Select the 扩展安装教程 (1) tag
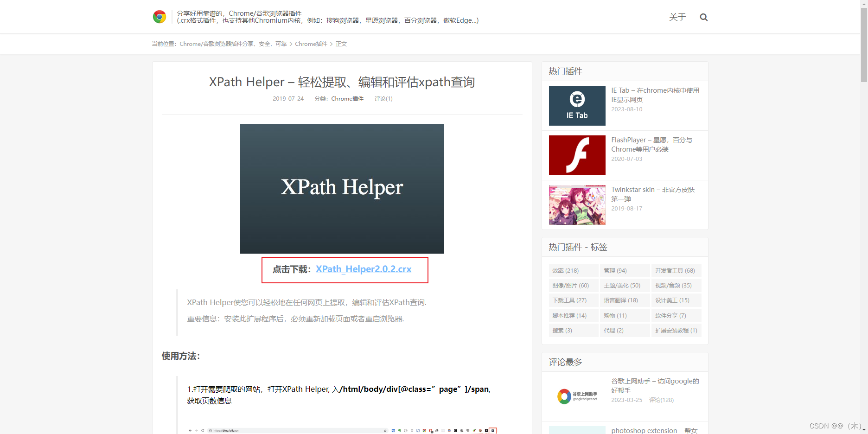The image size is (868, 434). [x=677, y=331]
